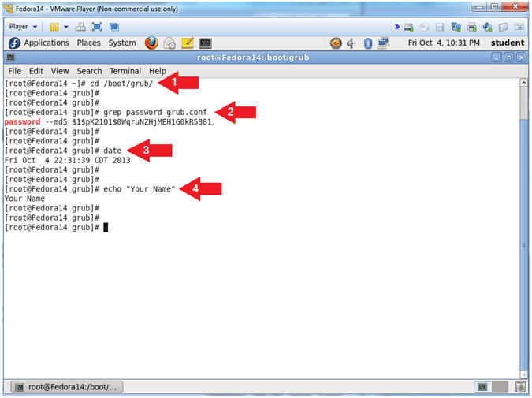Click 'Fri Oct 4 22:31:39 CDT 2013' output

click(68, 160)
